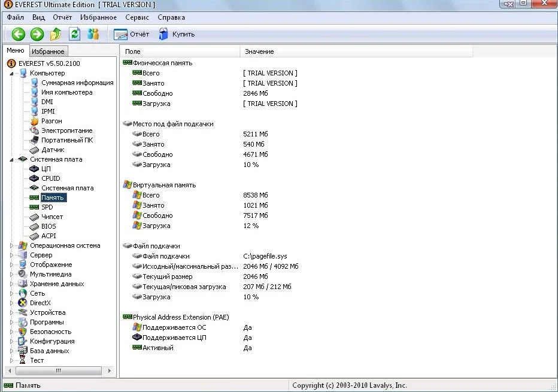The width and height of the screenshot is (558, 392).
Task: Expand the Мультимедиа tree node
Action: pos(11,274)
